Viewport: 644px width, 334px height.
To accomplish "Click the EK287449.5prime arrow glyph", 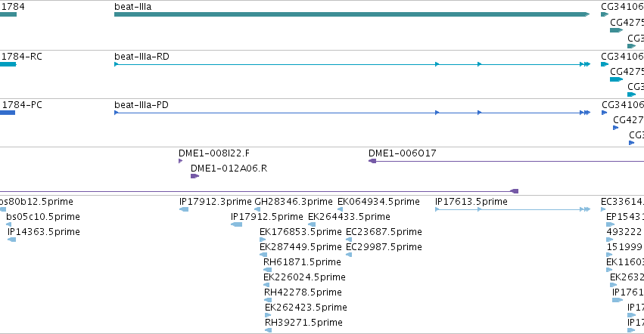I will [263, 255].
